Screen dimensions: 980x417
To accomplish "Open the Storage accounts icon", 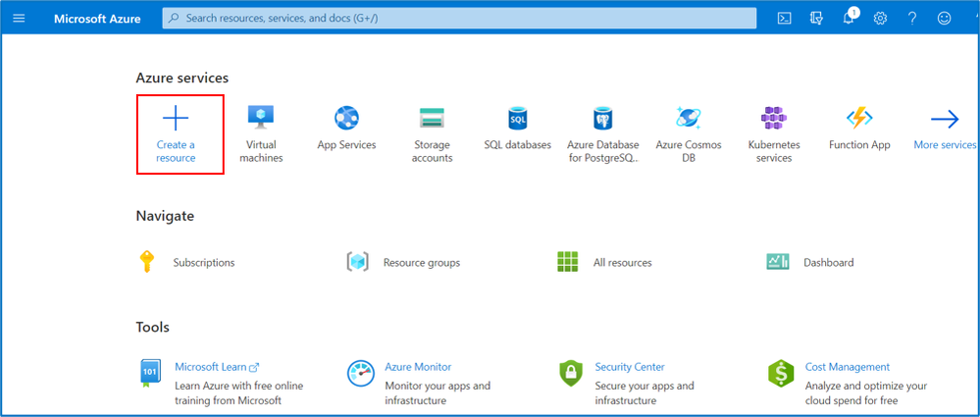I will coord(432,118).
